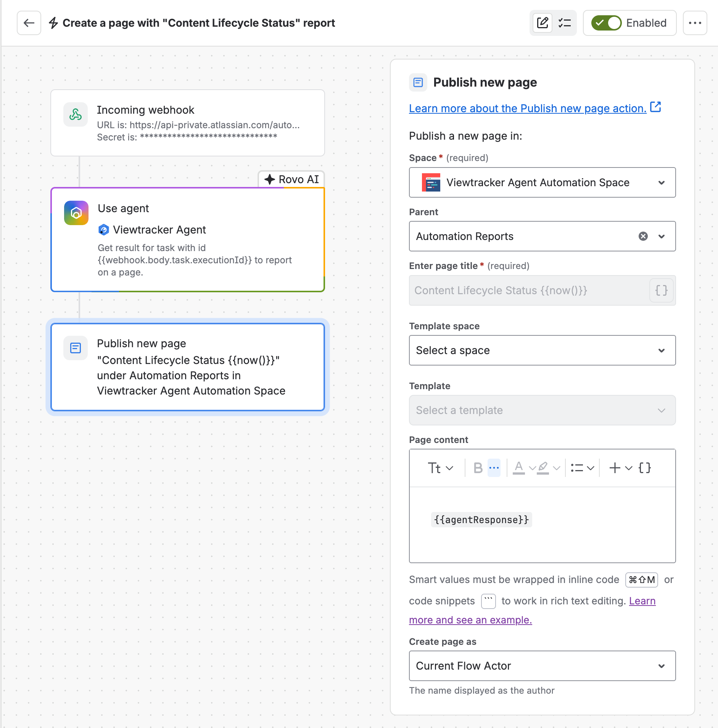Open the Create page as dropdown
Viewport: 718px width, 728px height.
(x=543, y=666)
